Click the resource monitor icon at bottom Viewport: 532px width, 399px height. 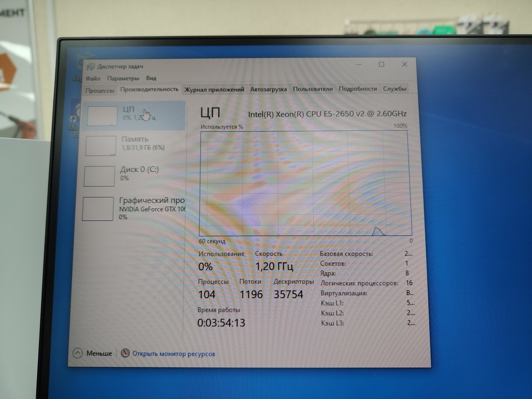tap(126, 353)
